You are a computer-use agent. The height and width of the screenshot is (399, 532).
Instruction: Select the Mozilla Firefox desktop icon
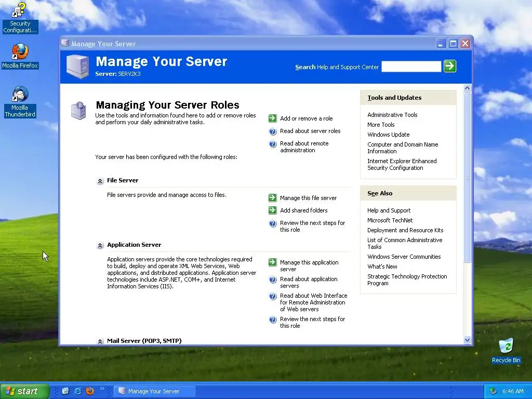click(x=20, y=56)
